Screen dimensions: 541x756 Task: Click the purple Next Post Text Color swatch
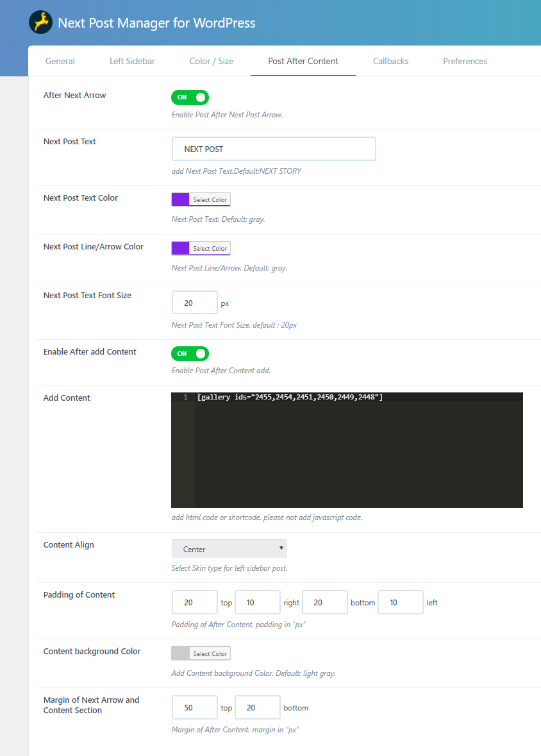point(181,200)
